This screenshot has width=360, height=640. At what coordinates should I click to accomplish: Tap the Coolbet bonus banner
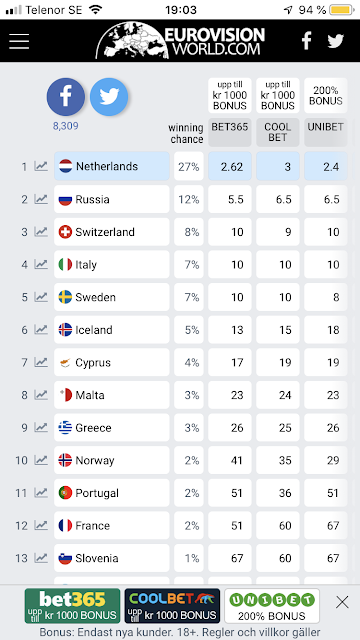[172, 606]
